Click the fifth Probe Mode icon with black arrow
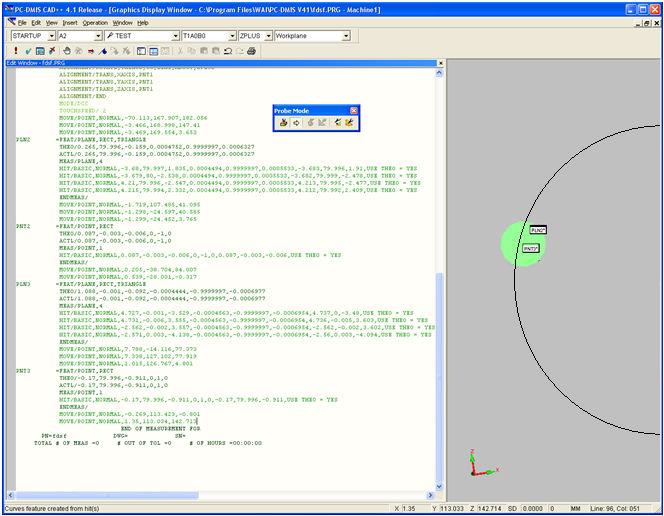 click(338, 122)
